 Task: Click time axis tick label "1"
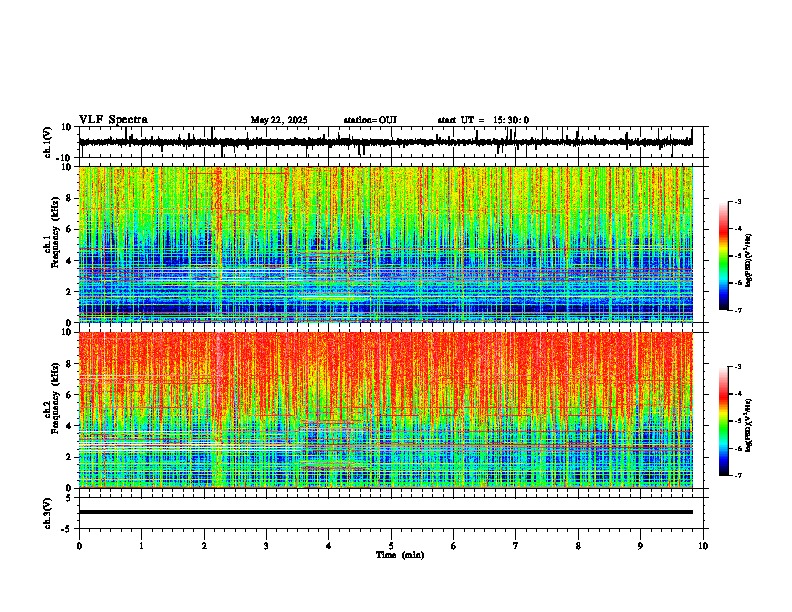(141, 546)
